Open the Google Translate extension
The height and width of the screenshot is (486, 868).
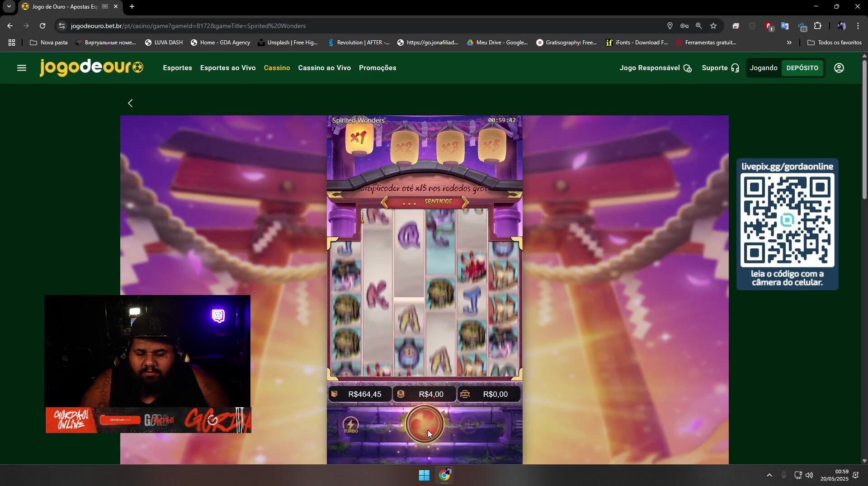pyautogui.click(x=785, y=26)
